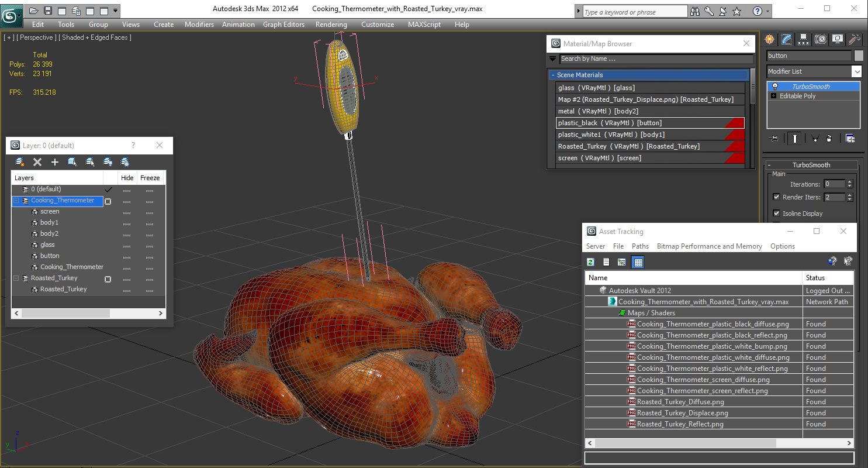Open the Hierarchy tab in command panel
Image resolution: width=868 pixels, height=468 pixels.
coord(804,39)
